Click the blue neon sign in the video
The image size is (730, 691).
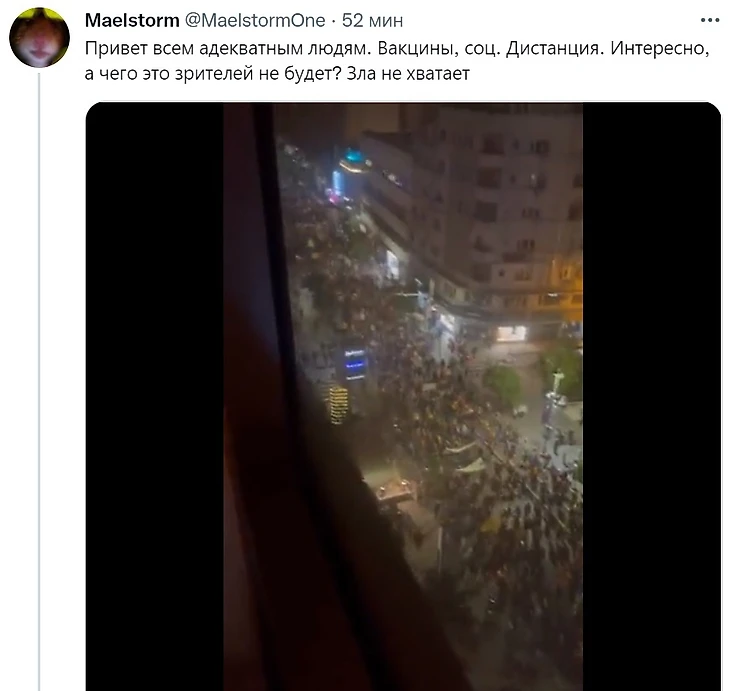point(355,364)
